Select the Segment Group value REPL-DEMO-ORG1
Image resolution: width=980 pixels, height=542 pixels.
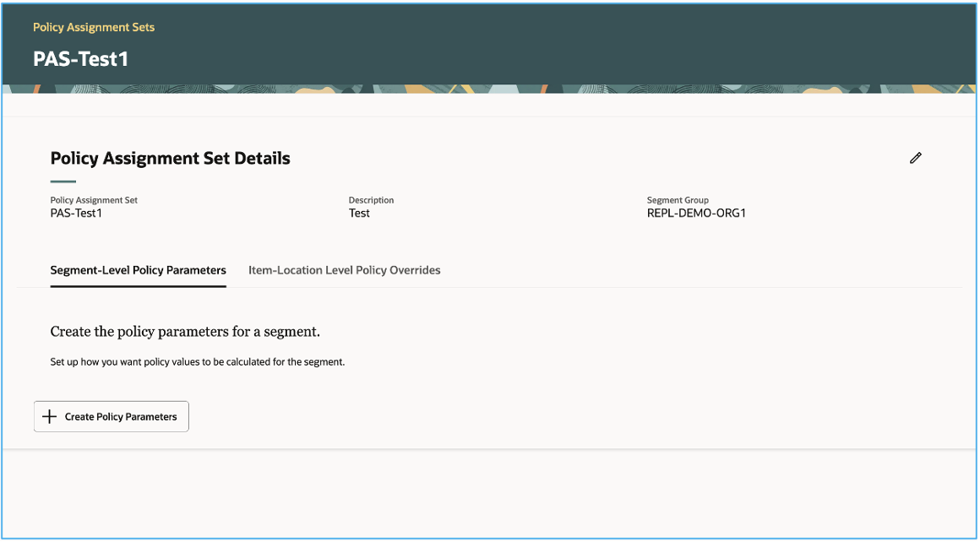[696, 214]
